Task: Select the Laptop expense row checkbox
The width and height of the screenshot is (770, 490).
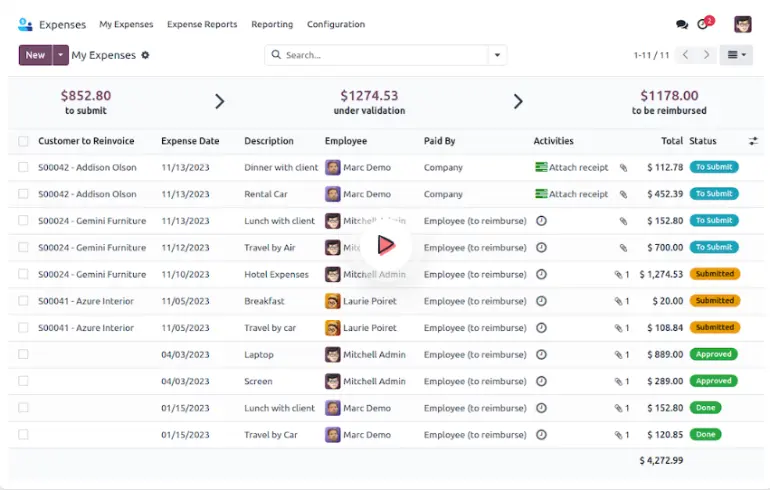Action: (x=23, y=354)
